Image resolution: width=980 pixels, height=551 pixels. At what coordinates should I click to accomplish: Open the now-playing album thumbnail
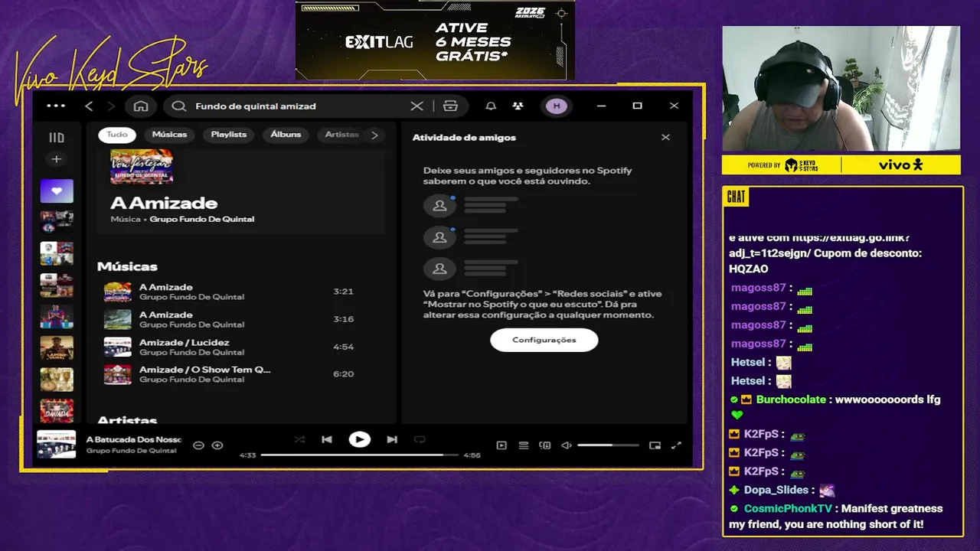[x=57, y=445]
